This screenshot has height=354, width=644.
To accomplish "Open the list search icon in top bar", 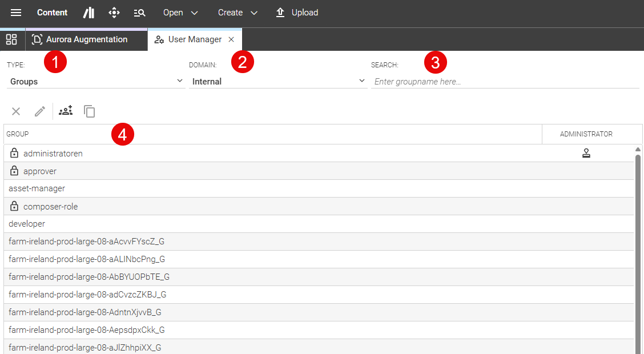I will [x=139, y=13].
